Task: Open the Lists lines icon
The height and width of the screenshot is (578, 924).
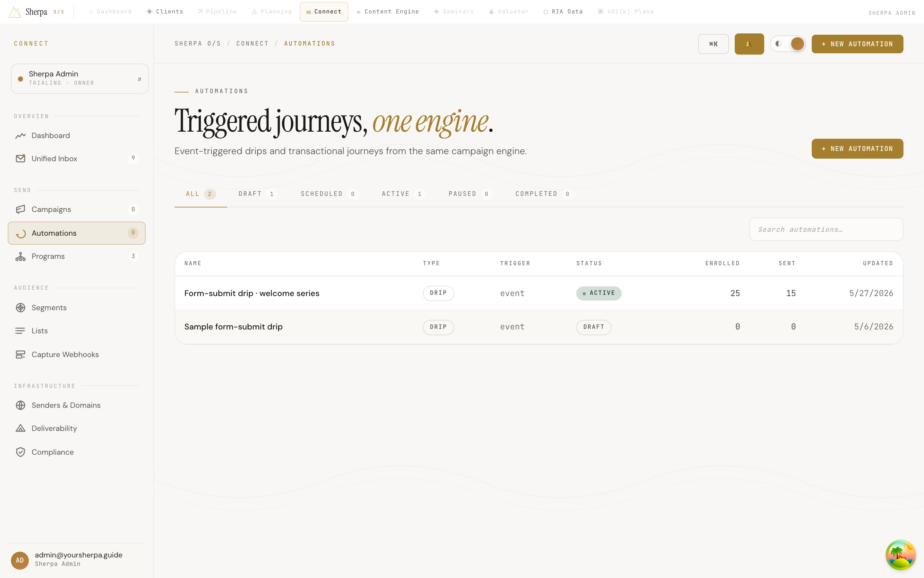Action: point(21,331)
